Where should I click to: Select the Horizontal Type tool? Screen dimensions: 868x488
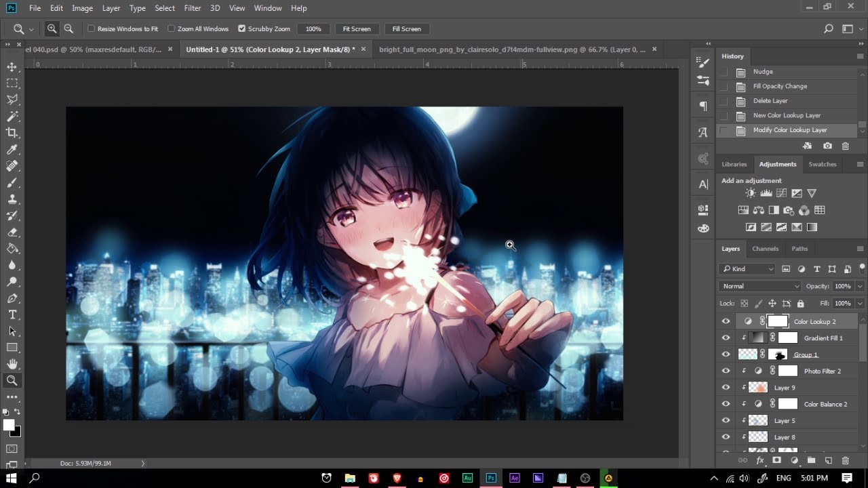point(12,314)
